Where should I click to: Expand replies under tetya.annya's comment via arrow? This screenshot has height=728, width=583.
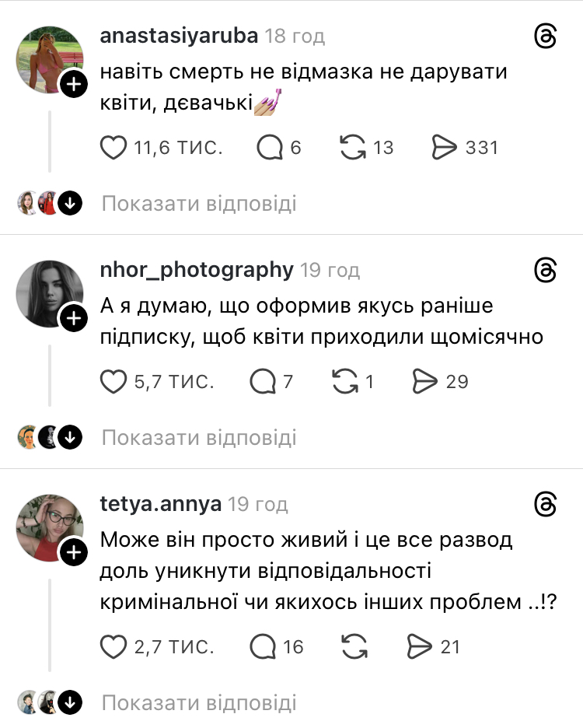tap(71, 701)
